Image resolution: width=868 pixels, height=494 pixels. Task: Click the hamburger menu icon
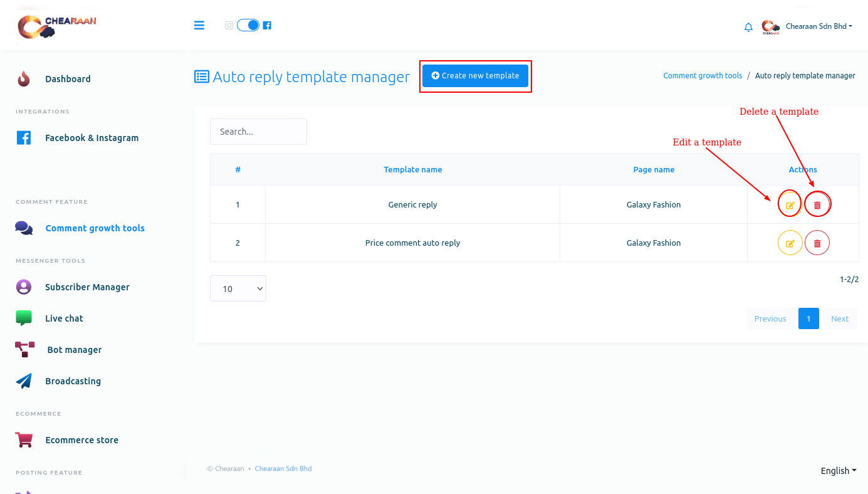point(199,26)
